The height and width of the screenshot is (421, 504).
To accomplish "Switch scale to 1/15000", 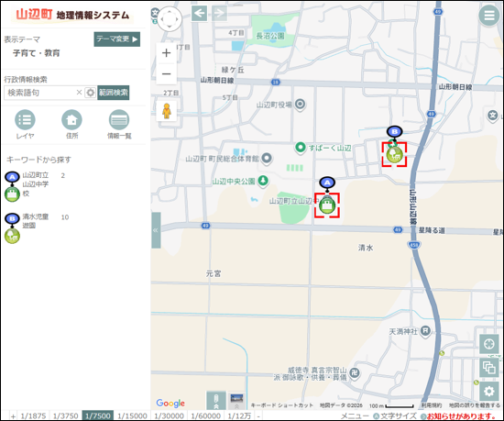I will click(x=132, y=415).
